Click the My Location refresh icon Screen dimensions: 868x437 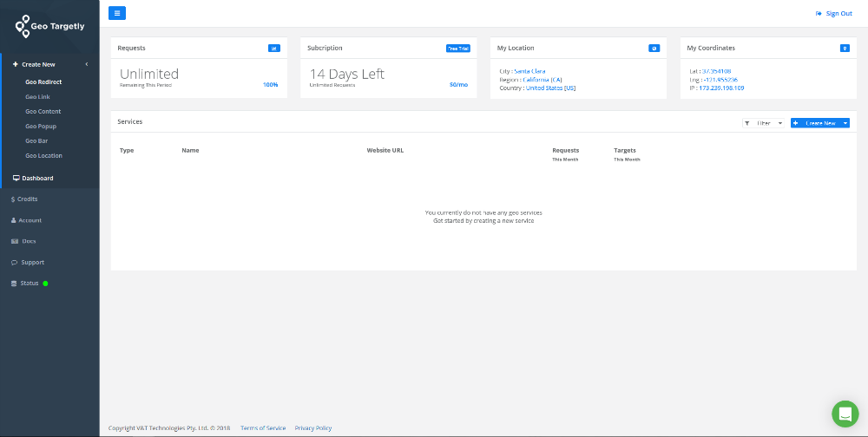tap(654, 49)
